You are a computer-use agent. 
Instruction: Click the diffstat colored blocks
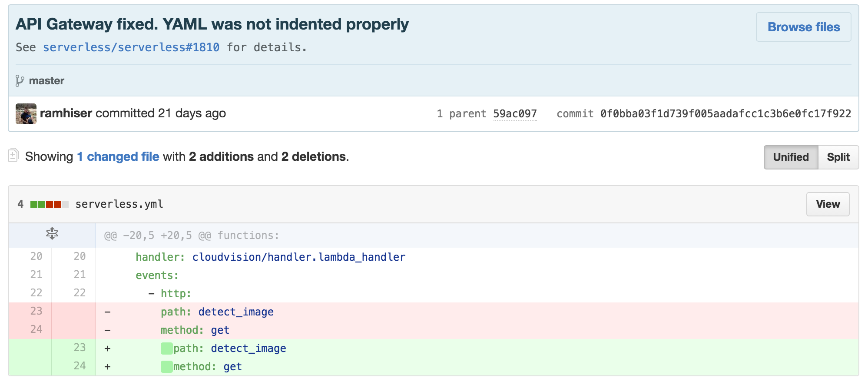pyautogui.click(x=50, y=204)
